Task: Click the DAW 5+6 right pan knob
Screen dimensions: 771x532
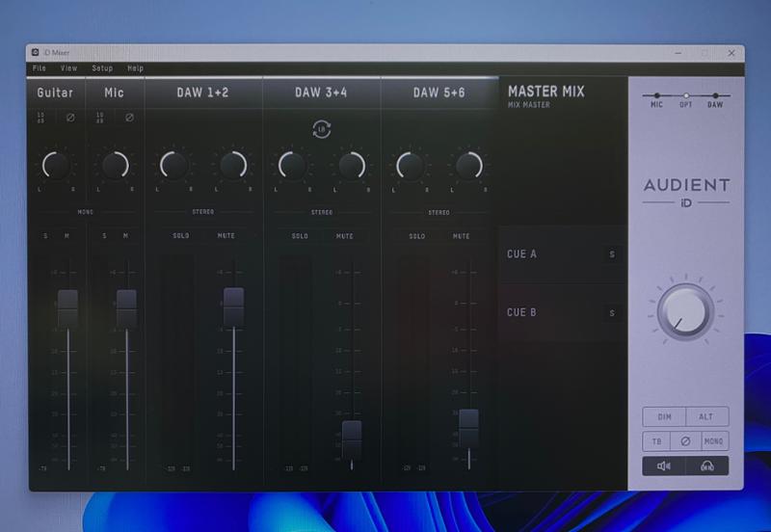Action: [x=469, y=165]
